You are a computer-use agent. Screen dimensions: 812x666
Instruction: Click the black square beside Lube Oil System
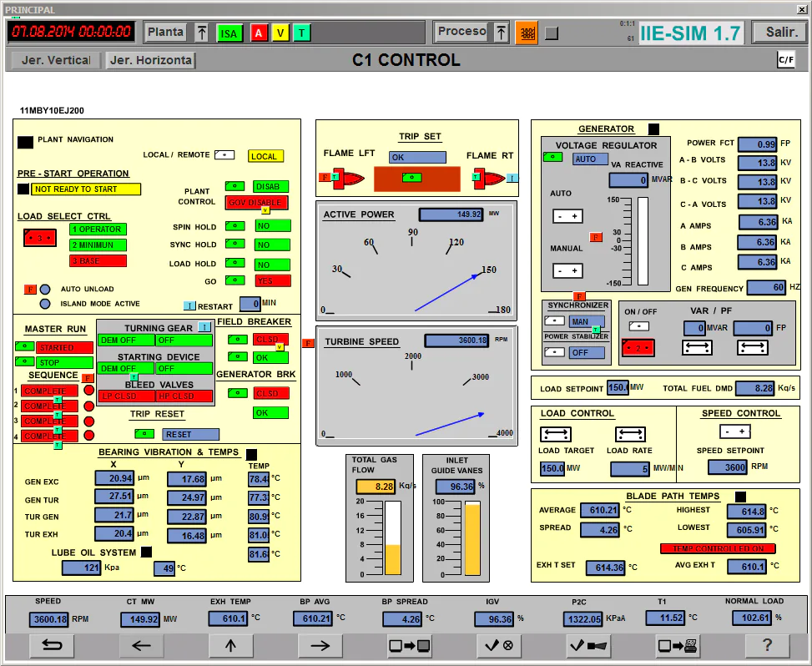pos(147,552)
